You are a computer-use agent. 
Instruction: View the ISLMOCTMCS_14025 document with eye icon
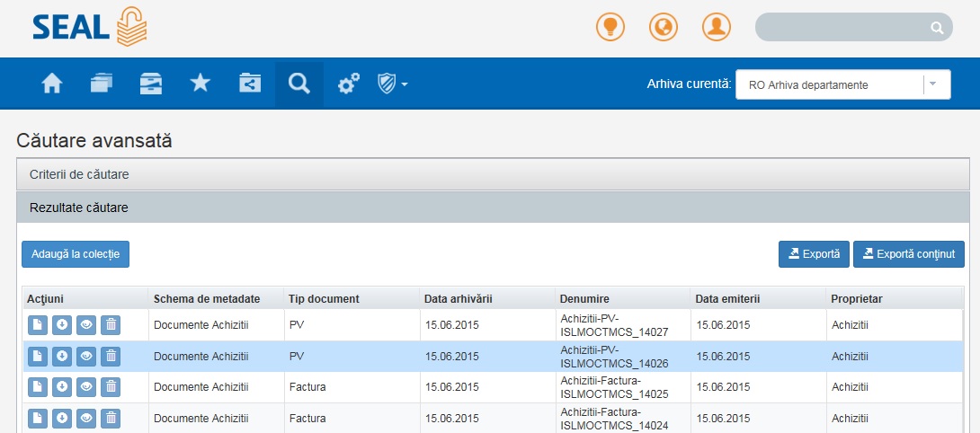click(x=86, y=387)
